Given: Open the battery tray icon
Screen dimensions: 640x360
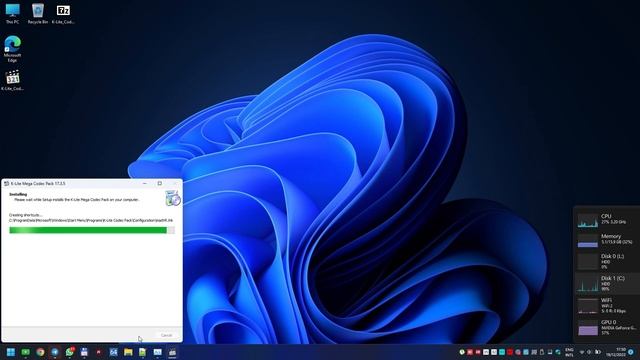Looking at the screenshot, I should 598,352.
